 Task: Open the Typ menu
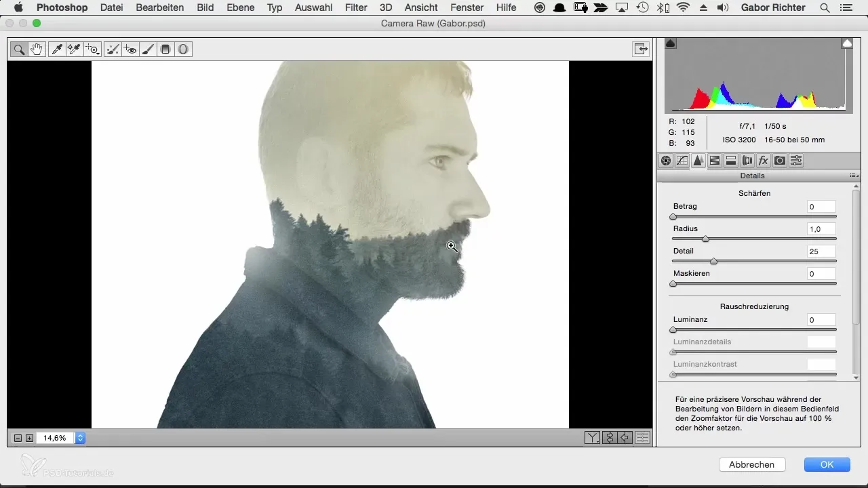point(275,8)
